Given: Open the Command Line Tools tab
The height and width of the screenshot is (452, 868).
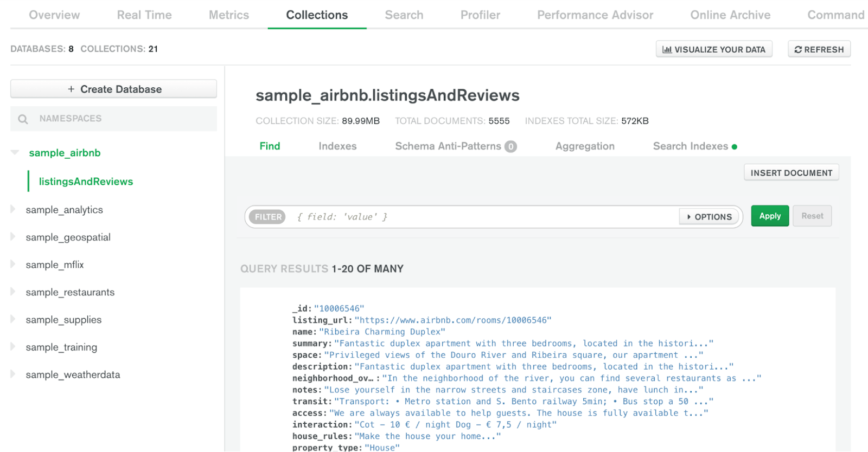Looking at the screenshot, I should pyautogui.click(x=837, y=15).
